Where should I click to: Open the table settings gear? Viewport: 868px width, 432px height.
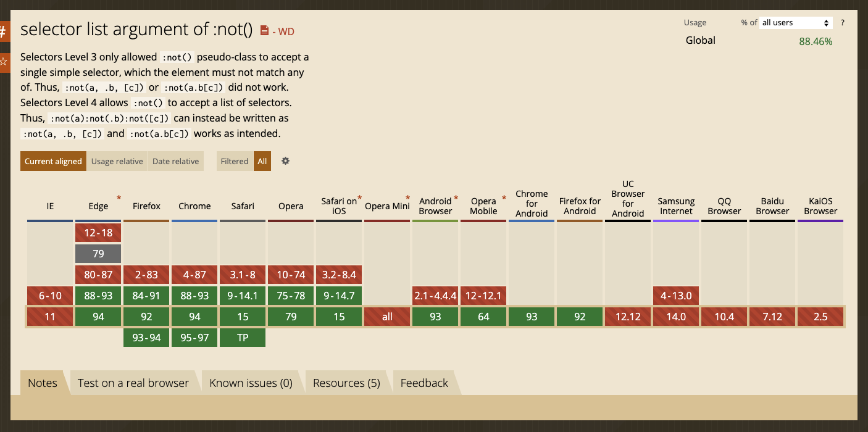(285, 160)
